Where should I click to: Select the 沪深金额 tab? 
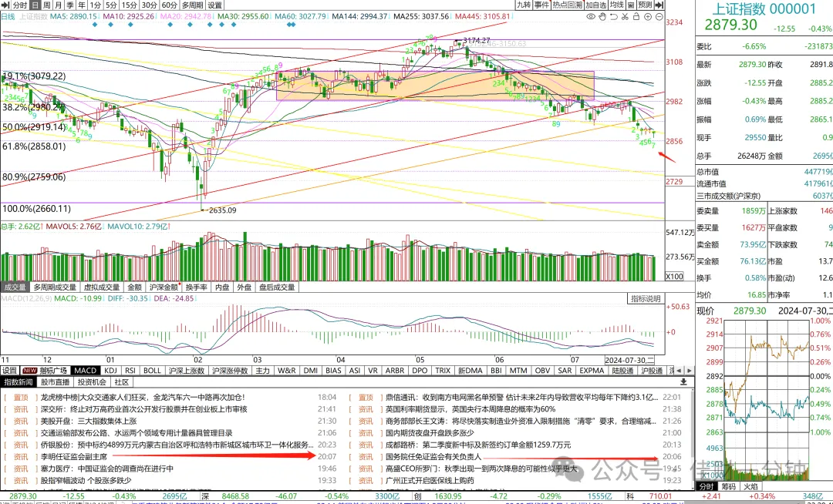click(x=164, y=287)
